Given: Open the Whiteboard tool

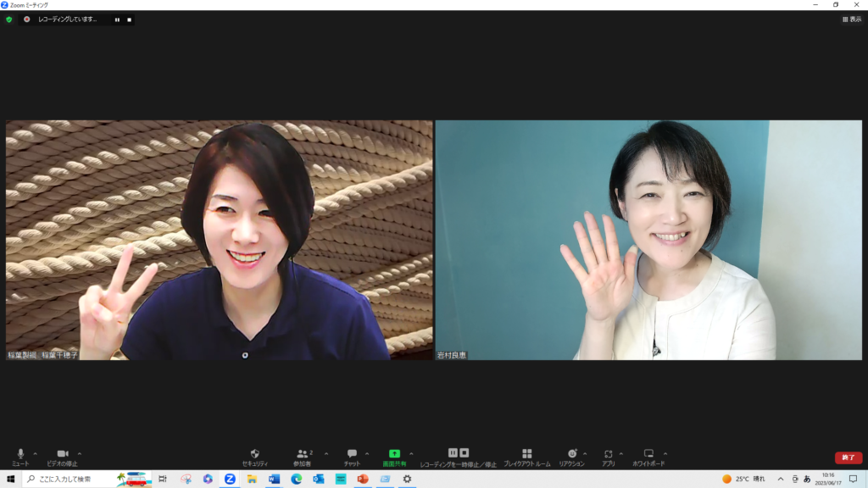Looking at the screenshot, I should click(648, 456).
